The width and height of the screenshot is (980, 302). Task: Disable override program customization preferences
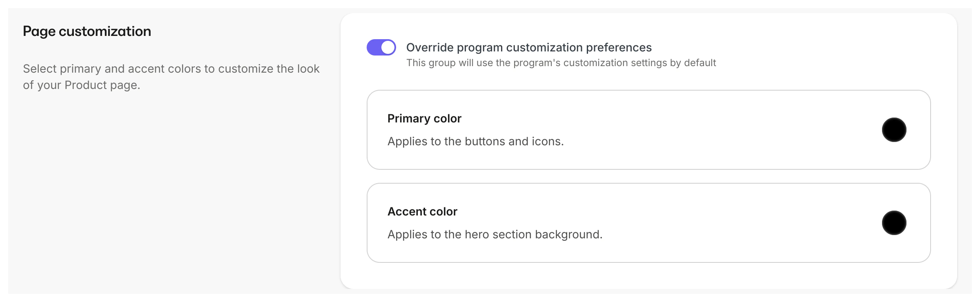click(381, 47)
